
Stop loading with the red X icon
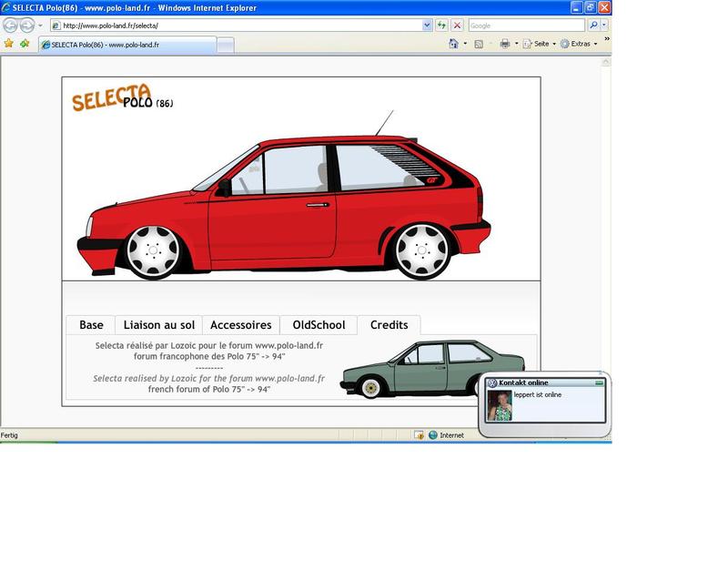pos(457,25)
